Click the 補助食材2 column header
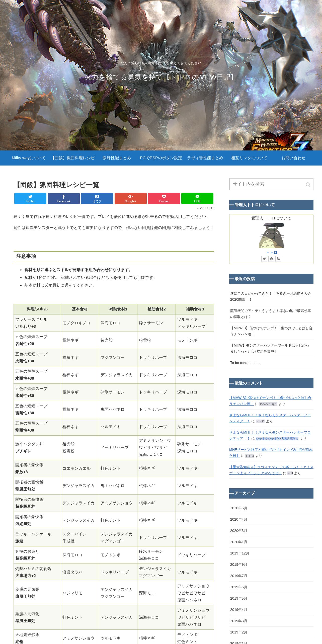 156,309
